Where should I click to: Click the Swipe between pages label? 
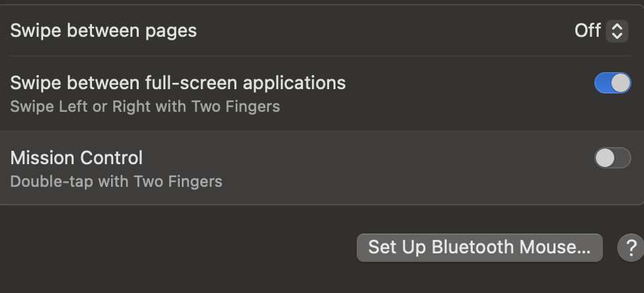click(x=103, y=31)
